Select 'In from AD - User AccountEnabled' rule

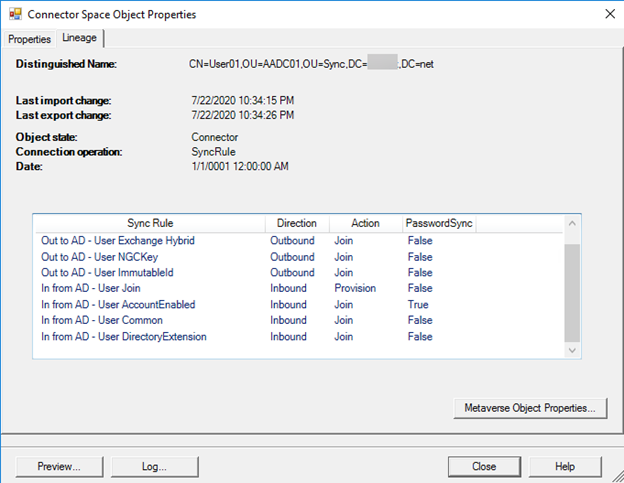point(118,305)
